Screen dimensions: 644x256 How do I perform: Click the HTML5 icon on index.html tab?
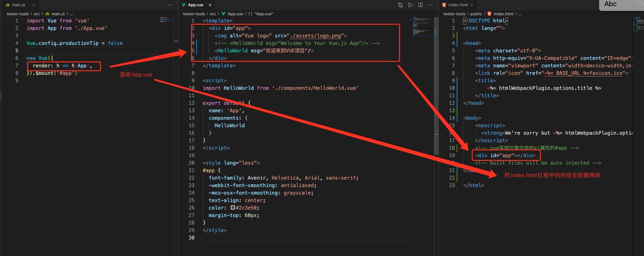[x=444, y=5]
